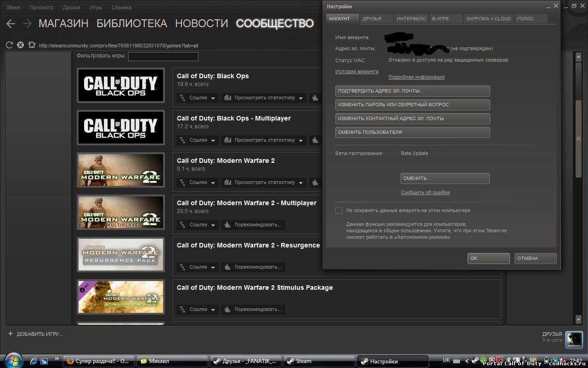Click 'Сообщить об ошибке' link

[x=425, y=192]
